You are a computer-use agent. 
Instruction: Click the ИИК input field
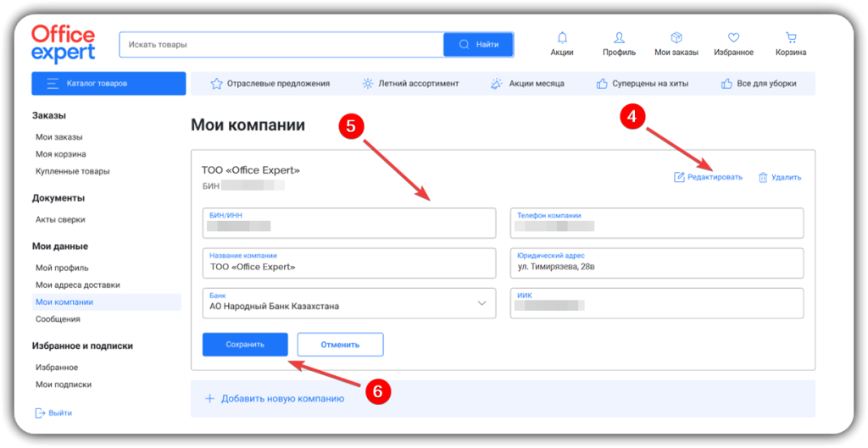[x=657, y=303]
